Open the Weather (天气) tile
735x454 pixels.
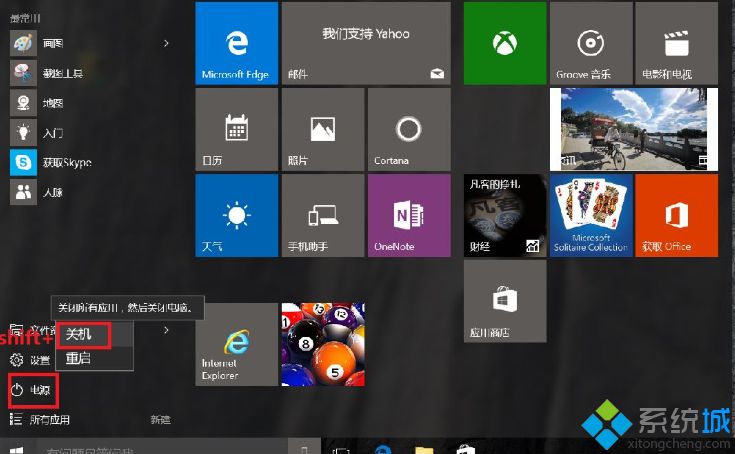pos(236,216)
